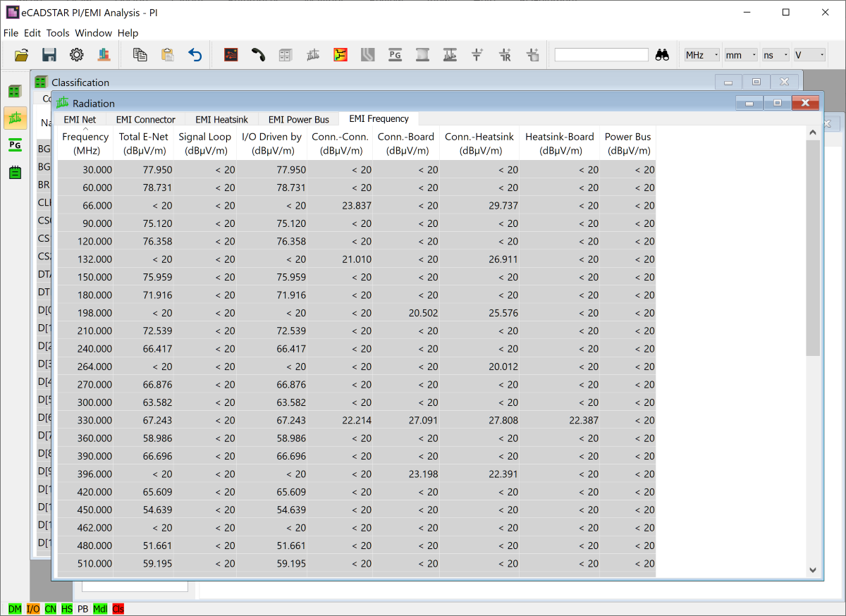The width and height of the screenshot is (846, 616).
Task: Click in the toolbar search text field
Action: 601,55
